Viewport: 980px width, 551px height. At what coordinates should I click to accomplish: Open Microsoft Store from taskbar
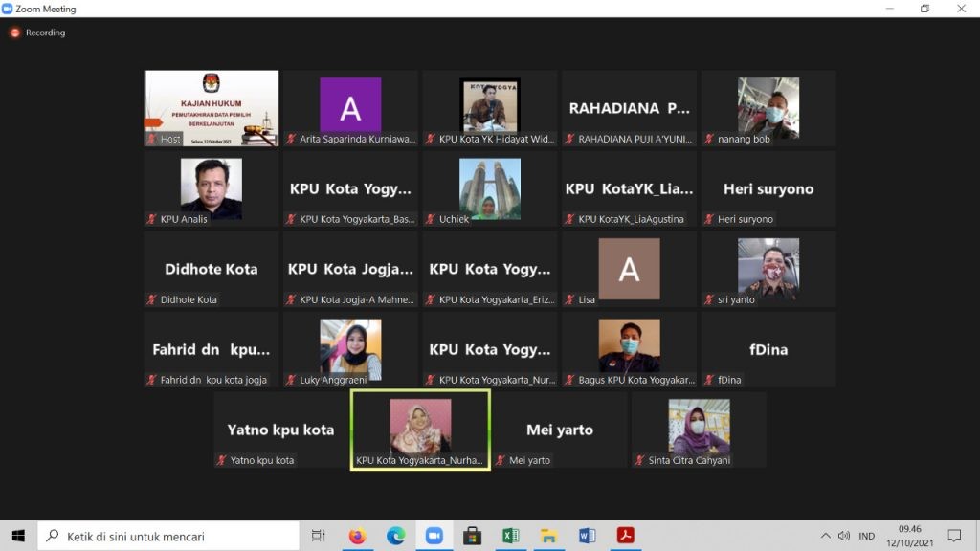[472, 536]
